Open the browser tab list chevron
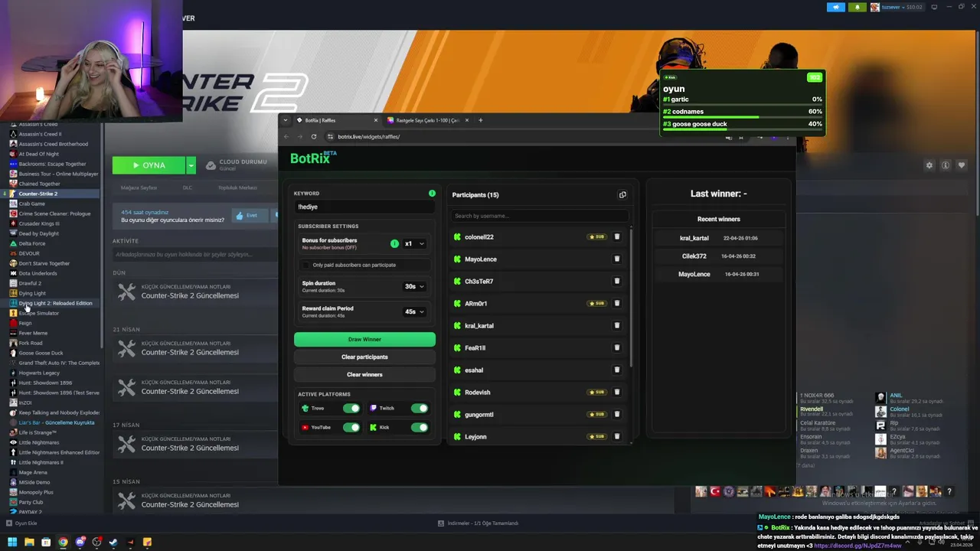This screenshot has height=551, width=980. [286, 120]
